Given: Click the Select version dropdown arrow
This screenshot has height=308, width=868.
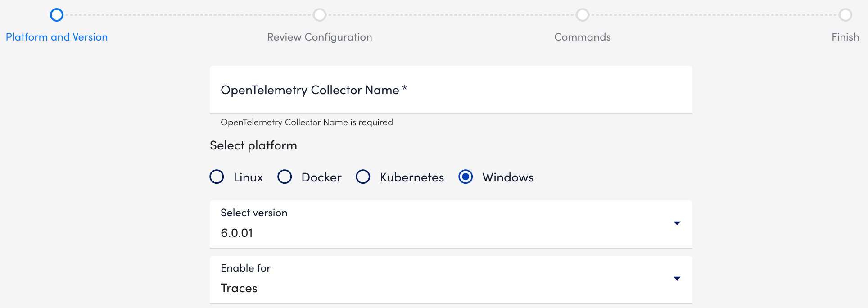Looking at the screenshot, I should click(x=677, y=223).
